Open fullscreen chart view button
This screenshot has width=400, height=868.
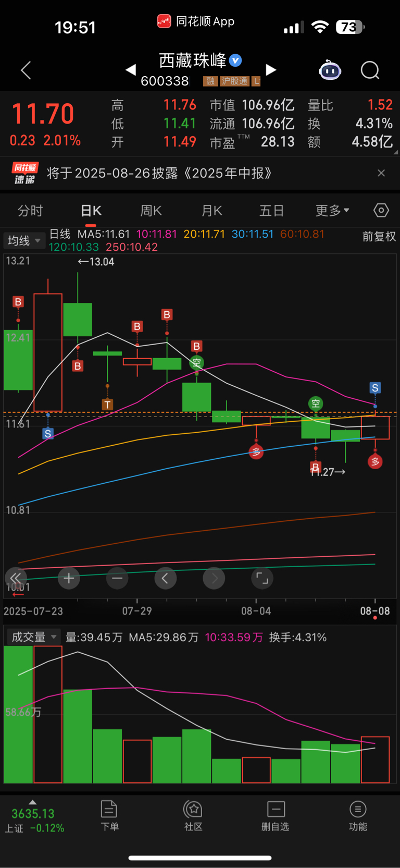pyautogui.click(x=262, y=578)
